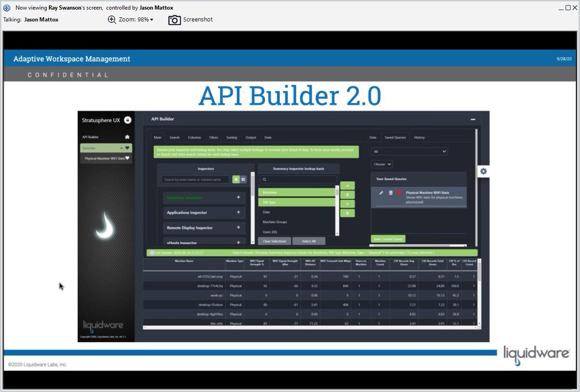The height and width of the screenshot is (392, 580).
Task: Sort by Machine Name column header
Action: click(184, 261)
